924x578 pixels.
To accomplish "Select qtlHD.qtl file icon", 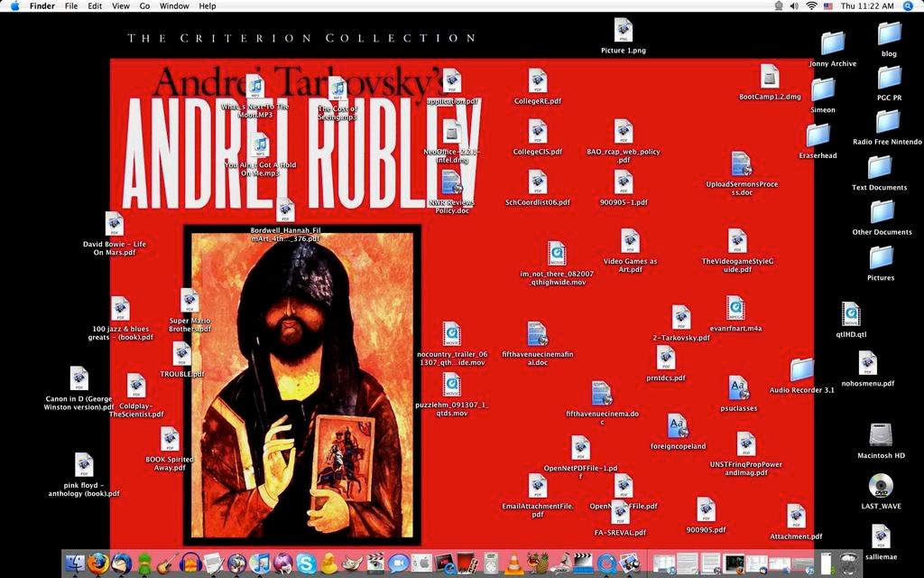I will (851, 314).
